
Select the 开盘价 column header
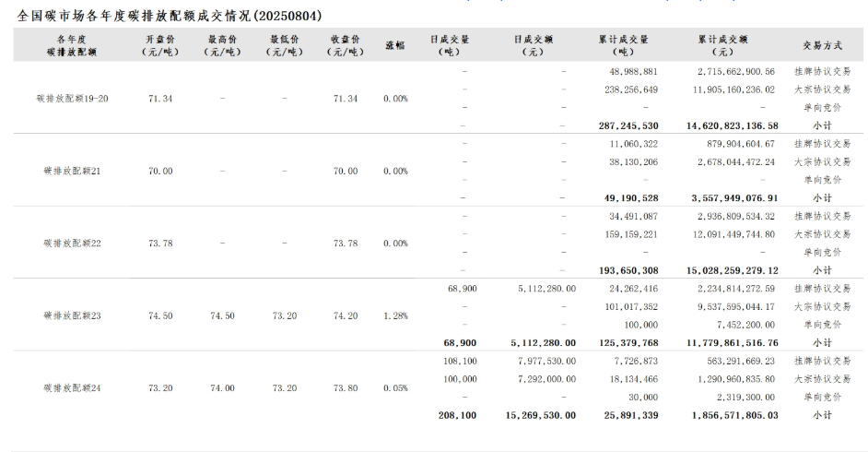(x=160, y=45)
